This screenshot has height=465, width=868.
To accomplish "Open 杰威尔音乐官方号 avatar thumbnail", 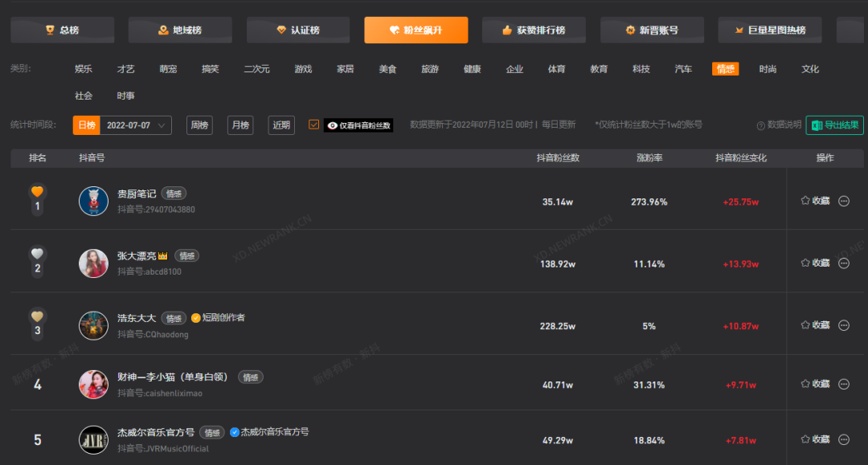I will click(x=93, y=439).
